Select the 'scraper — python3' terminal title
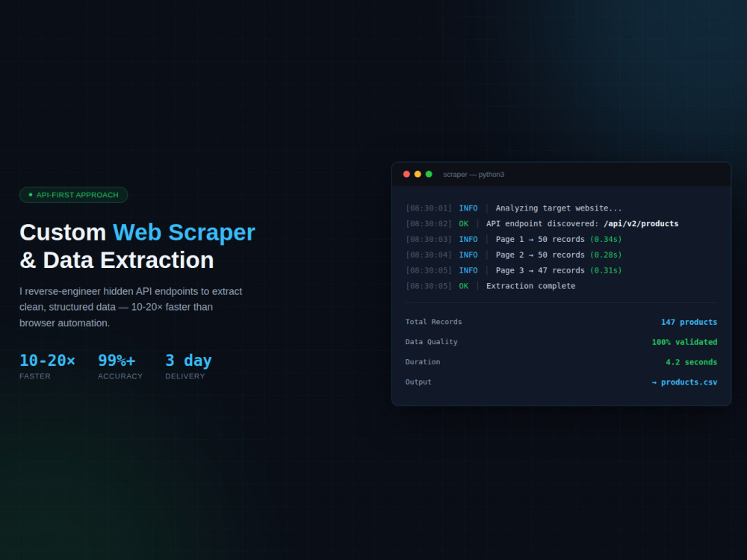Image resolution: width=747 pixels, height=560 pixels. [x=474, y=174]
